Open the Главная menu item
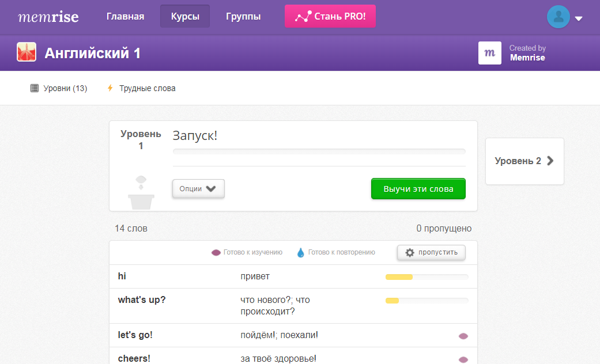 [x=125, y=16]
